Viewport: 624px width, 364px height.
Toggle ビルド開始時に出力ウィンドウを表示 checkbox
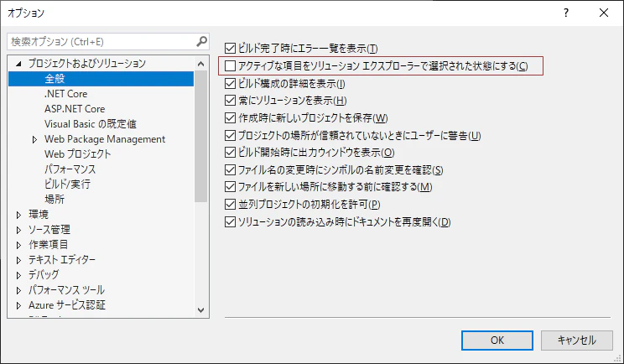(232, 153)
